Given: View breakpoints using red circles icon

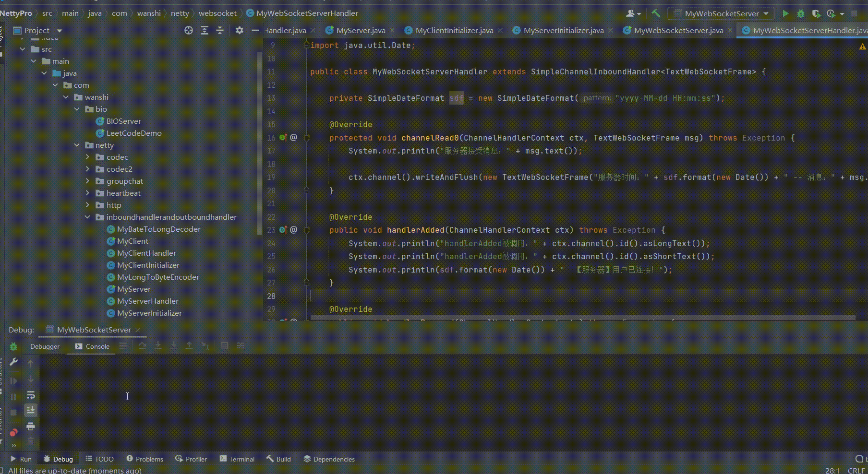Looking at the screenshot, I should pos(13,432).
